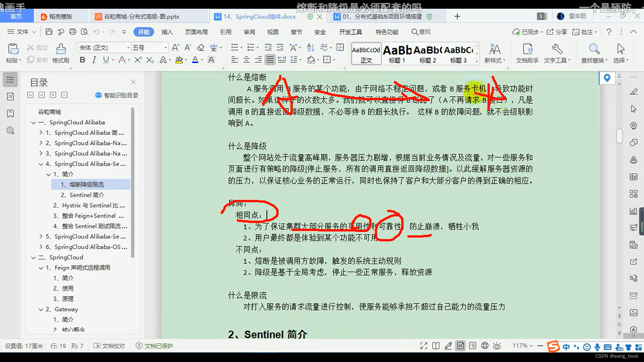Collapse 4、SpringCloud Alibaba-Se... node

(41, 164)
